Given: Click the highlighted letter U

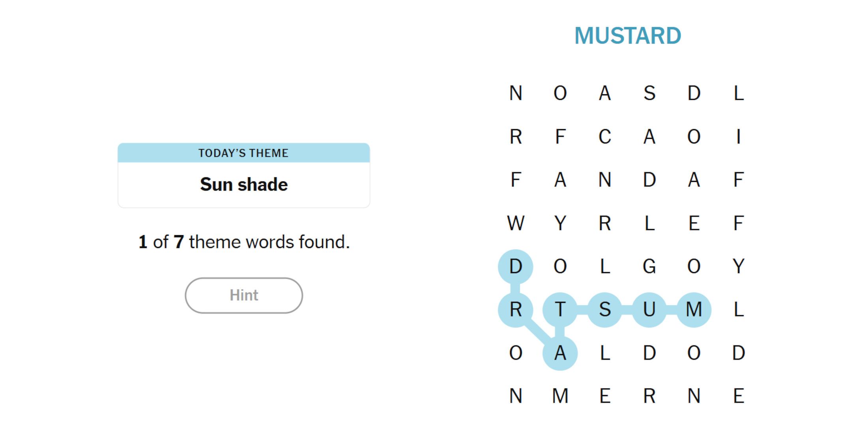Looking at the screenshot, I should tap(649, 310).
